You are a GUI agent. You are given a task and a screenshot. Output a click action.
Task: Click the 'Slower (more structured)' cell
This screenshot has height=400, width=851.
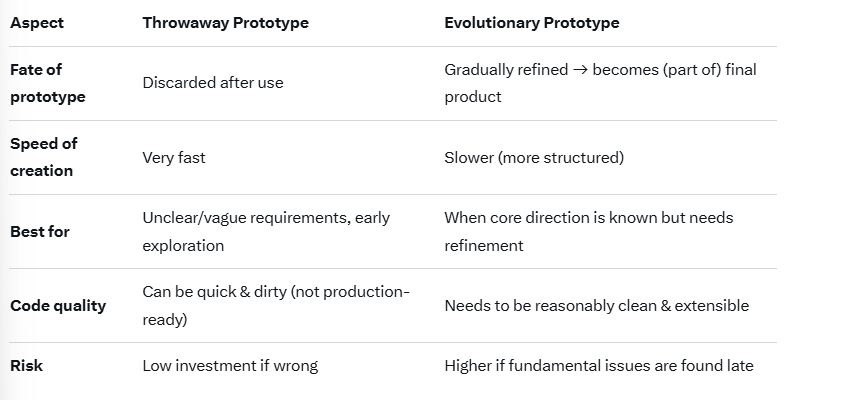click(533, 157)
